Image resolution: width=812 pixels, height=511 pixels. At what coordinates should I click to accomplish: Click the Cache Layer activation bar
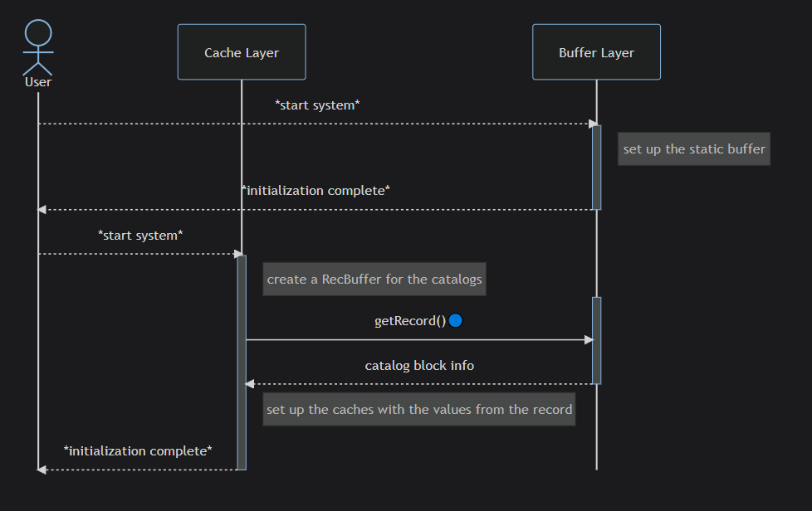(242, 363)
